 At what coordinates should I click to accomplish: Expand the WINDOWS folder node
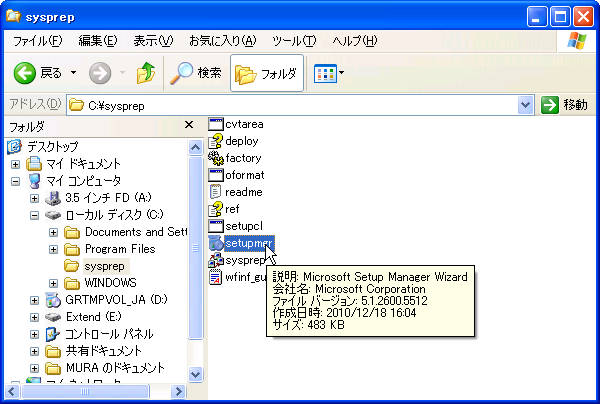[x=54, y=283]
